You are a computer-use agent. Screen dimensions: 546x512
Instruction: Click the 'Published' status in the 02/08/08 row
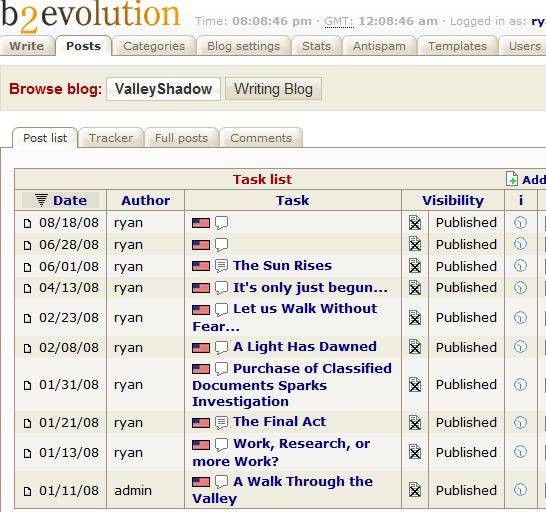click(x=466, y=347)
